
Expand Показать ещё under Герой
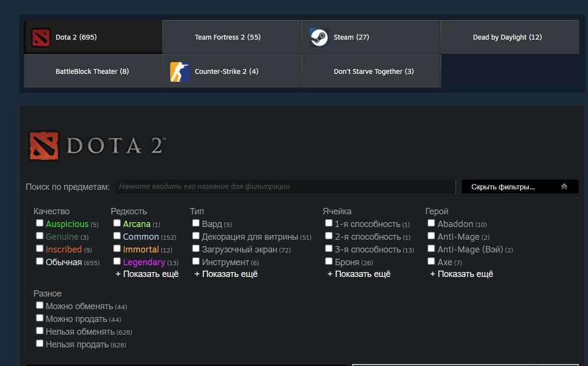coord(462,274)
